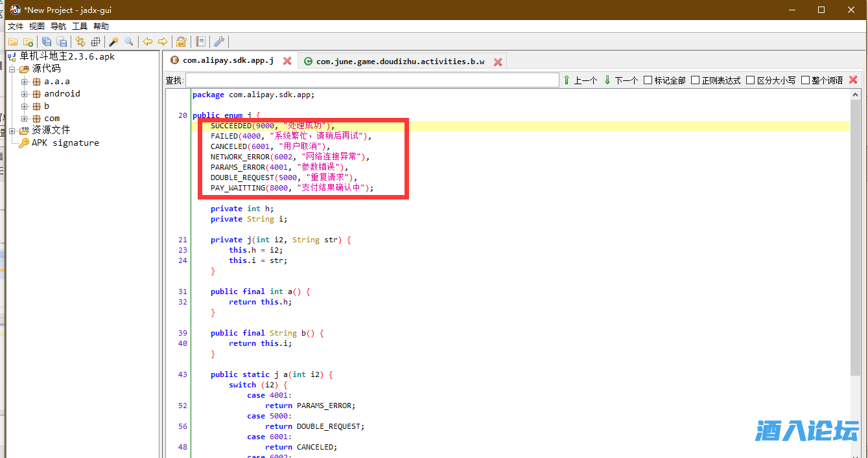This screenshot has width=868, height=458.
Task: Open the log viewer notebook icon
Action: click(x=201, y=41)
